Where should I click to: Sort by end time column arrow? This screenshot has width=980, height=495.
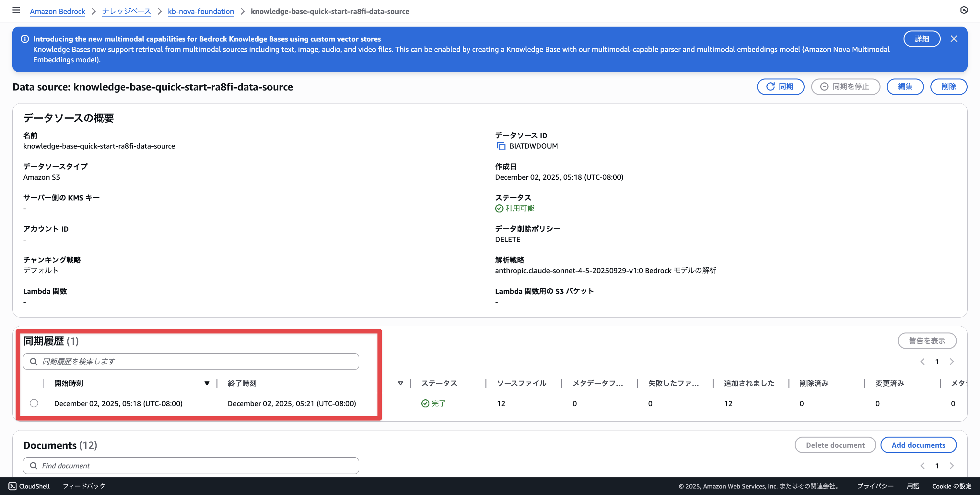pos(400,383)
